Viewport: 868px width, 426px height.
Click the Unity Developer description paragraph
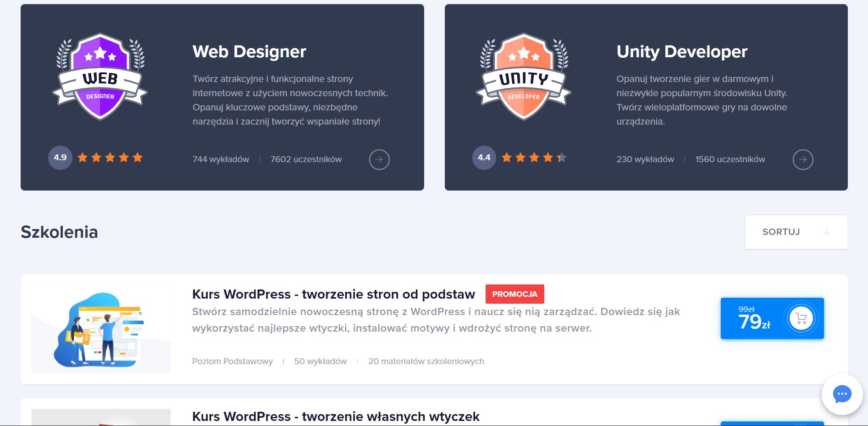[702, 100]
